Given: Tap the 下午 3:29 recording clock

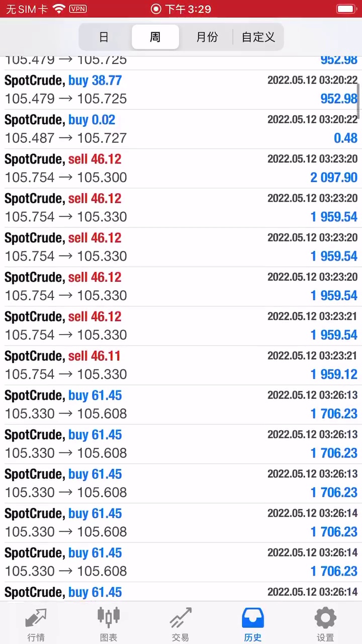Looking at the screenshot, I should 181,9.
